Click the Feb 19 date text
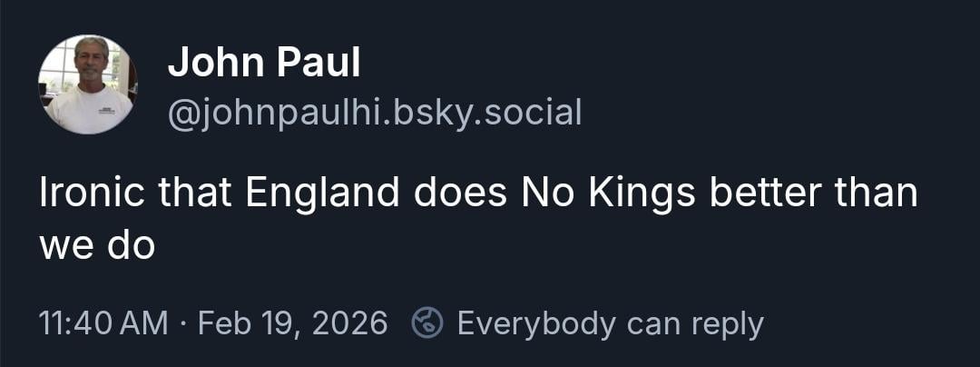Screen dimensions: 980x367 (x=244, y=323)
